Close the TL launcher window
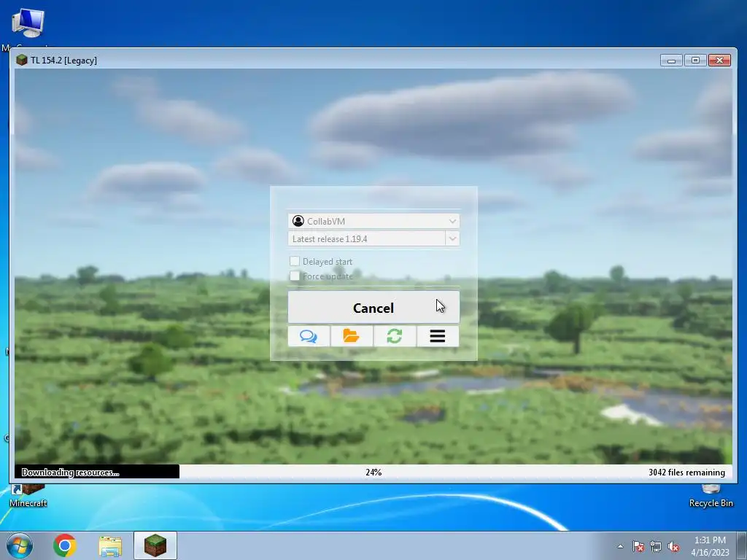The image size is (747, 560). pyautogui.click(x=719, y=61)
